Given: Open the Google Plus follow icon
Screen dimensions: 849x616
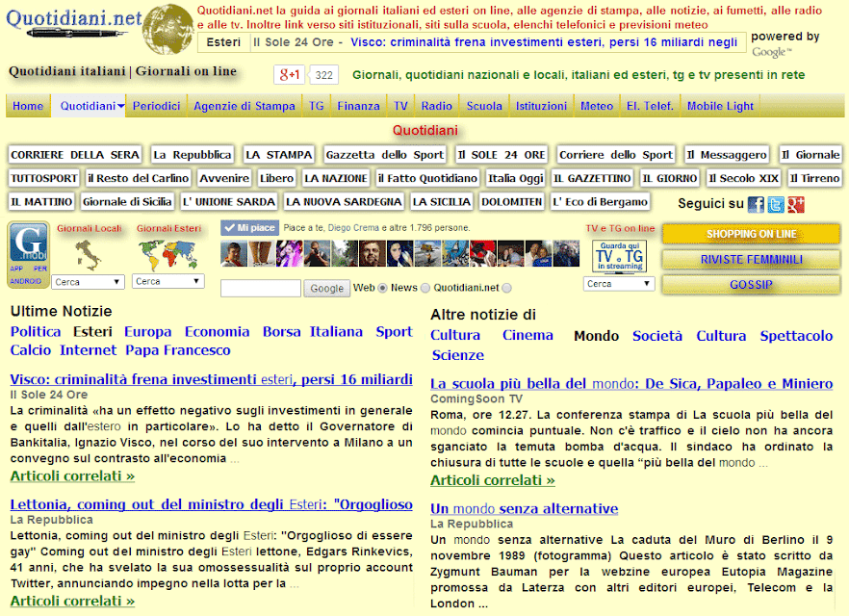Looking at the screenshot, I should (795, 204).
